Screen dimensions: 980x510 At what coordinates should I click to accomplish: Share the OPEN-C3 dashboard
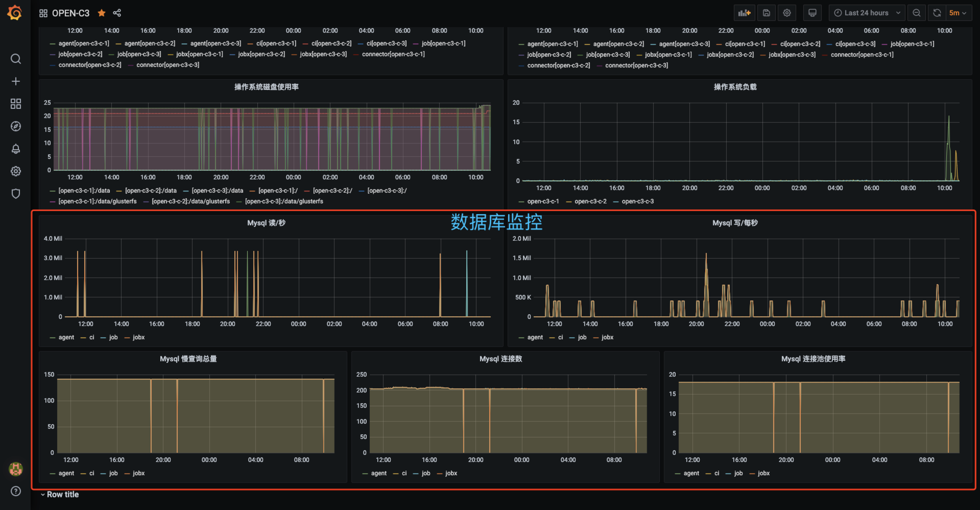(117, 13)
